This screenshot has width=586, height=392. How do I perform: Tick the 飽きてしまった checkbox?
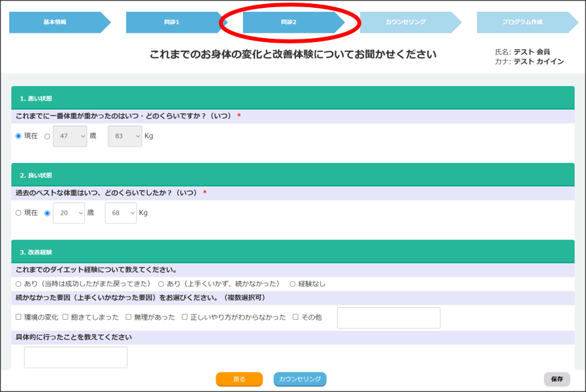coord(66,317)
